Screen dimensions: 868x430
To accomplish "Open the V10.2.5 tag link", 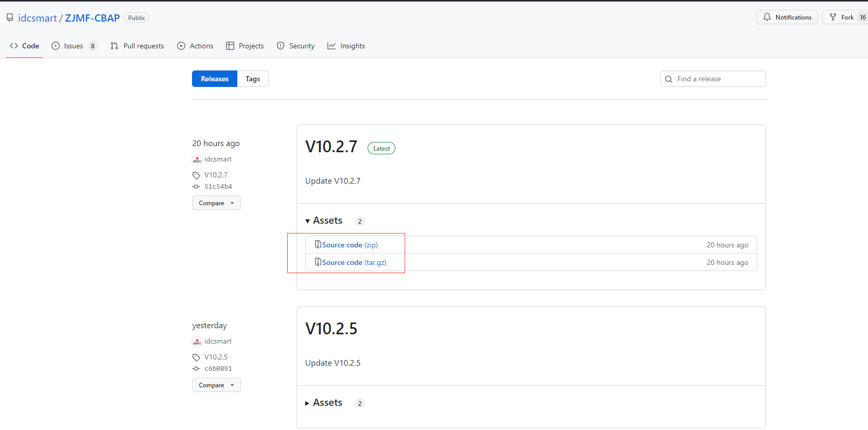I will click(x=216, y=357).
